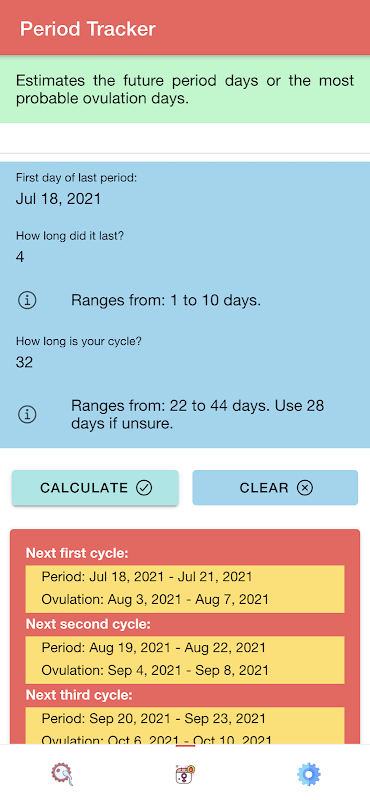Open the ovulation egg-and-sperm tab icon
Screen dimensions: 370x800
pos(62,774)
